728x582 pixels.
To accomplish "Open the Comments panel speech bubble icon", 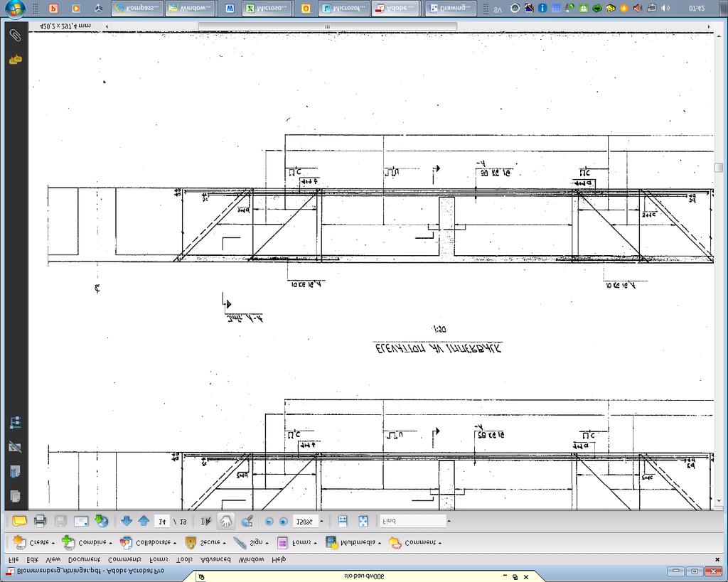I will click(x=16, y=60).
